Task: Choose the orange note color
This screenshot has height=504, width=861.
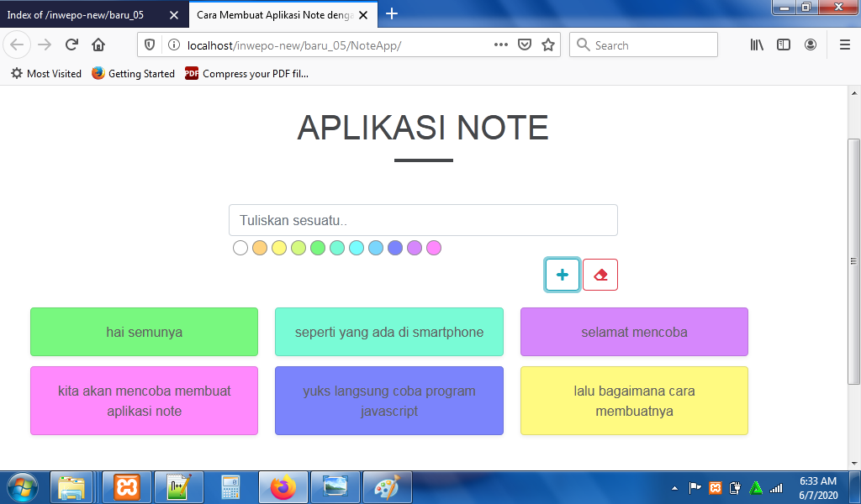Action: 260,248
